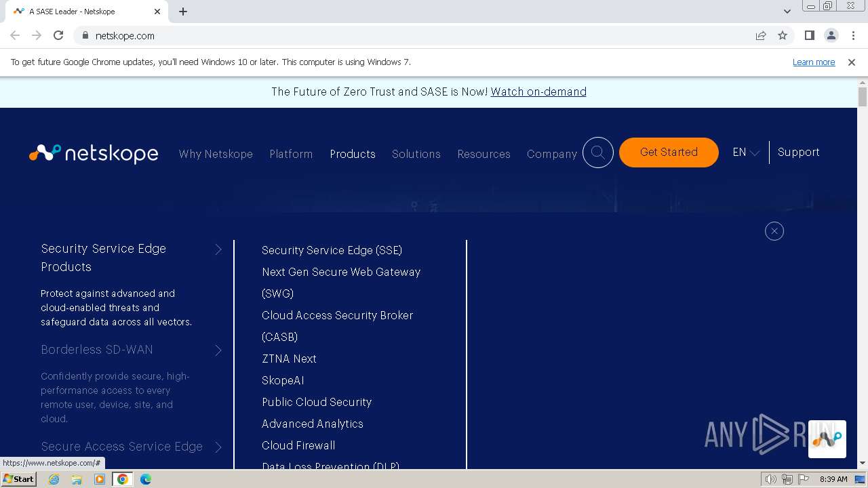
Task: Click the volume speaker tray icon
Action: pos(770,479)
